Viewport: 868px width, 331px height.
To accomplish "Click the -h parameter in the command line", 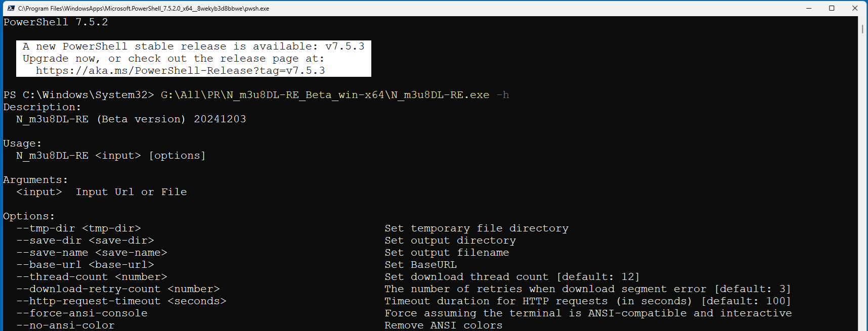I will (503, 95).
